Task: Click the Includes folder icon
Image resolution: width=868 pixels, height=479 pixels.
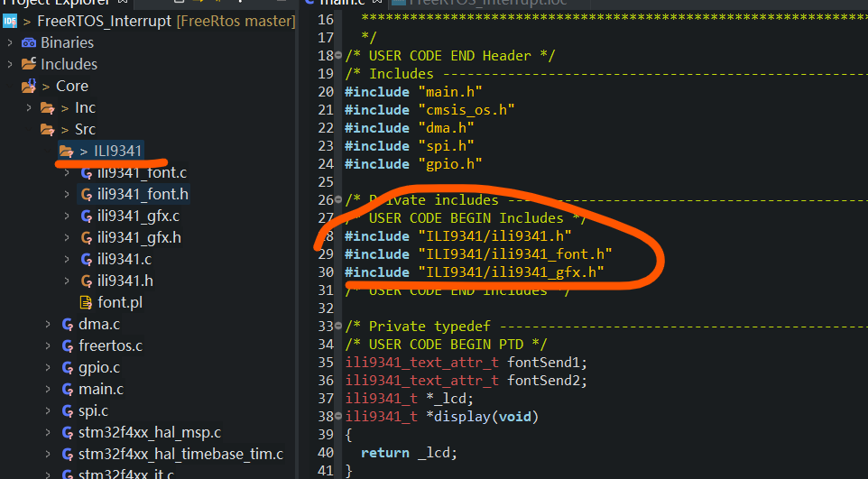Action: pos(29,64)
